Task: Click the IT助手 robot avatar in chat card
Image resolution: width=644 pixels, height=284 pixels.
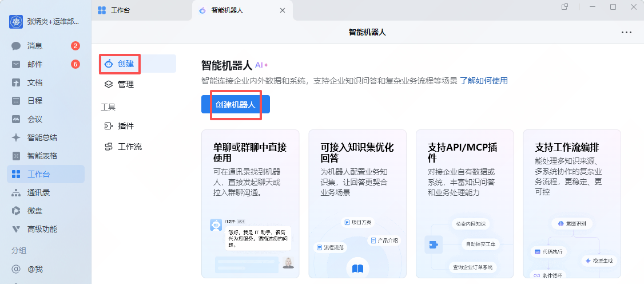Action: click(216, 225)
